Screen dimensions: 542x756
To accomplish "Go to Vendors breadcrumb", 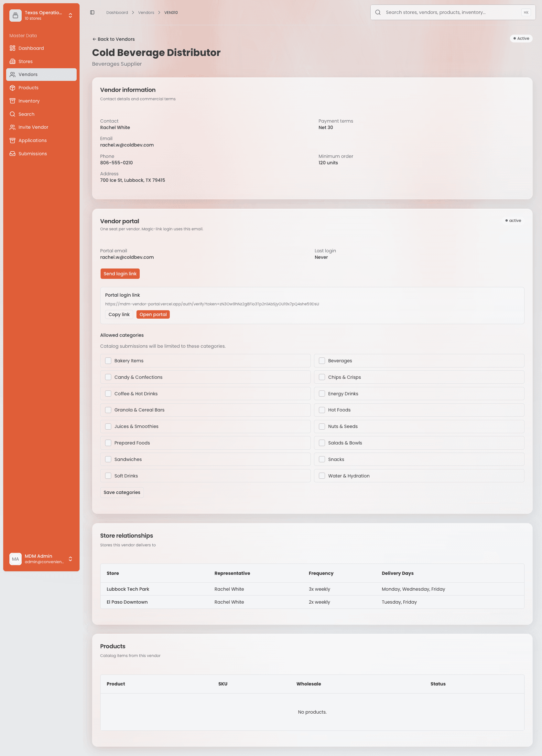I will tap(146, 12).
